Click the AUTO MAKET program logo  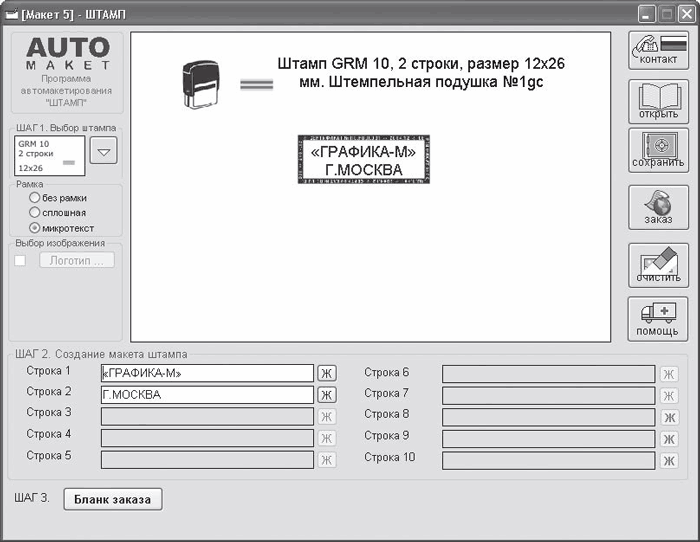68,53
